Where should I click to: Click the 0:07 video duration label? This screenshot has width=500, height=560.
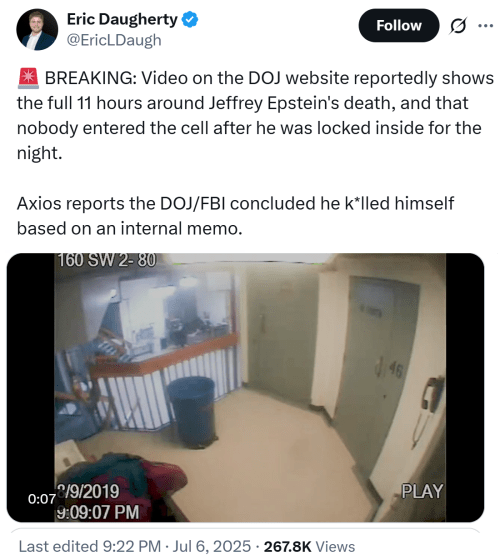coord(42,499)
